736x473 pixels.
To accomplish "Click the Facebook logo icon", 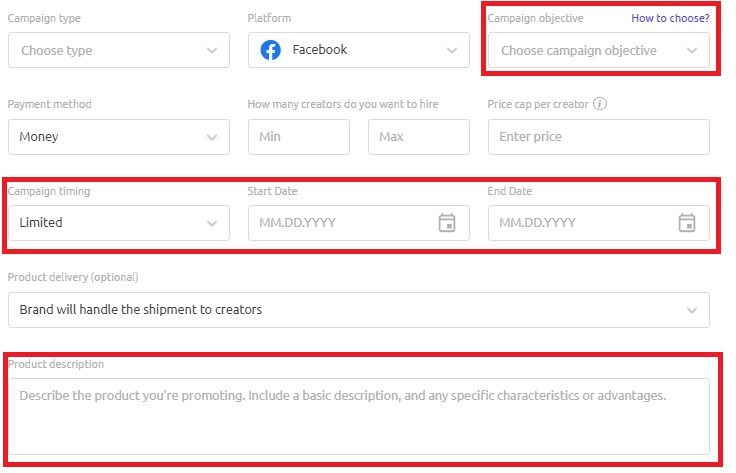I will [x=271, y=50].
